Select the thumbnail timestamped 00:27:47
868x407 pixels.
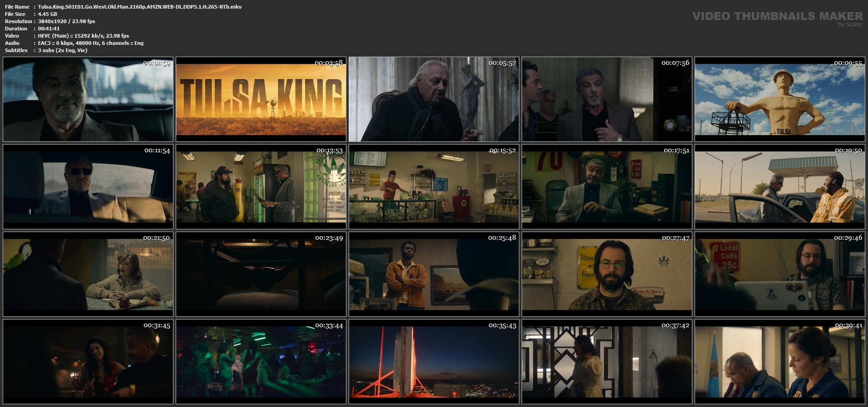[x=607, y=274]
